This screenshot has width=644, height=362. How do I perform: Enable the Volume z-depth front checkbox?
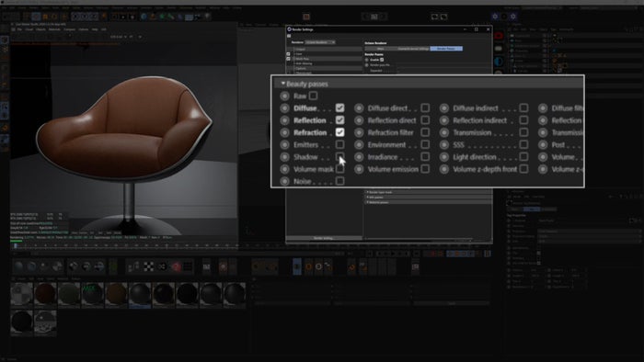(x=523, y=168)
